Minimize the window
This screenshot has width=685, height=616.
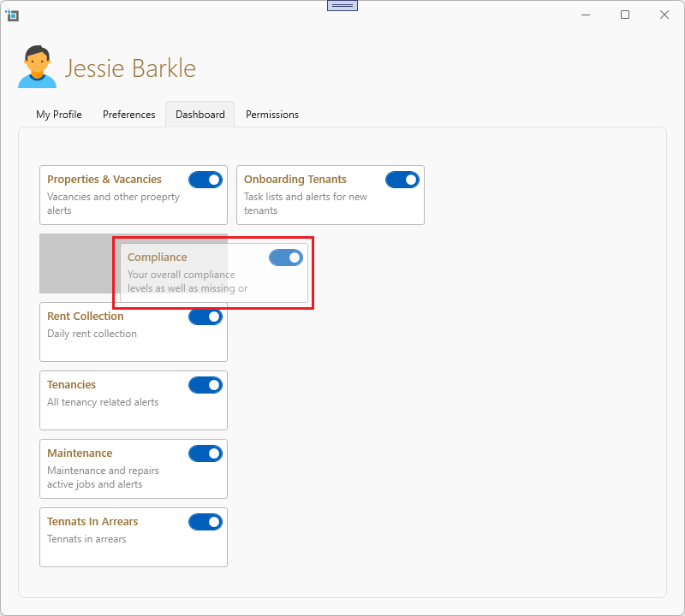[x=586, y=15]
